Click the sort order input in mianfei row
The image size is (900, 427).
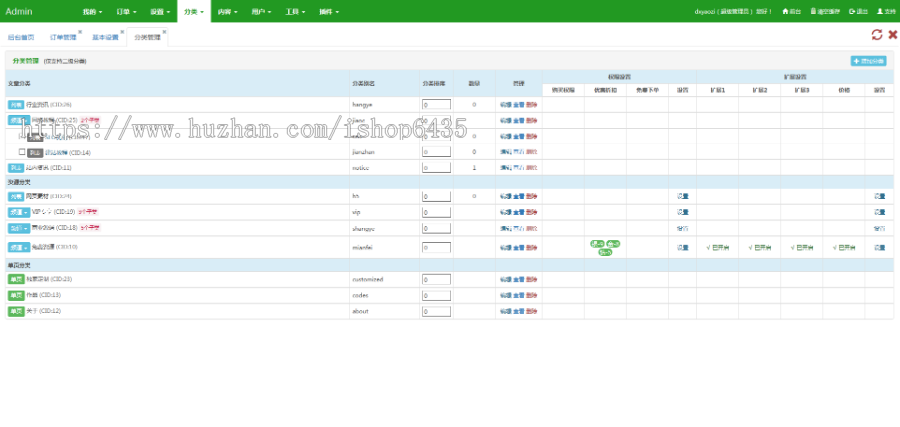click(x=436, y=247)
